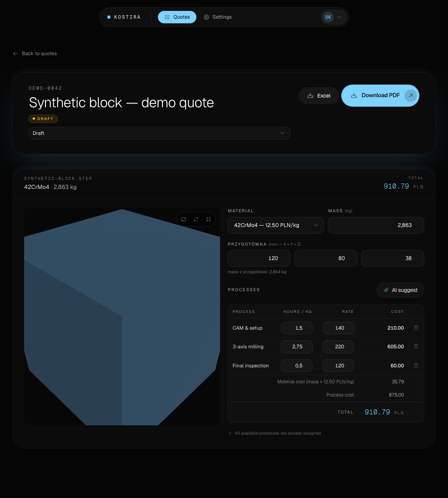Open the Quotes tab
Image resolution: width=448 pixels, height=498 pixels.
pos(177,17)
